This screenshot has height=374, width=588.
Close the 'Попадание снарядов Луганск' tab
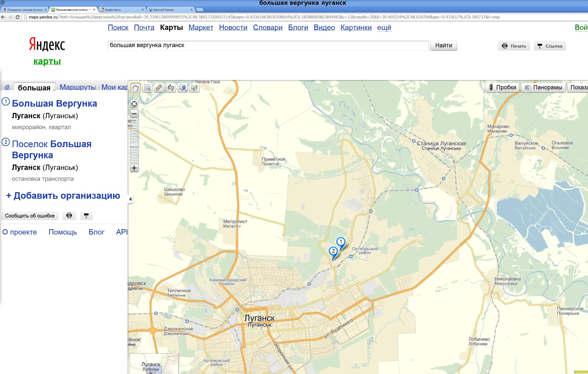click(46, 10)
